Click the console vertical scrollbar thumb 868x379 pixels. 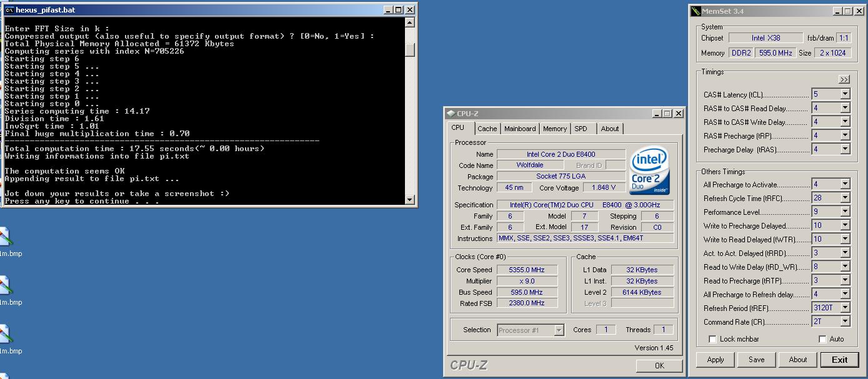[410, 49]
